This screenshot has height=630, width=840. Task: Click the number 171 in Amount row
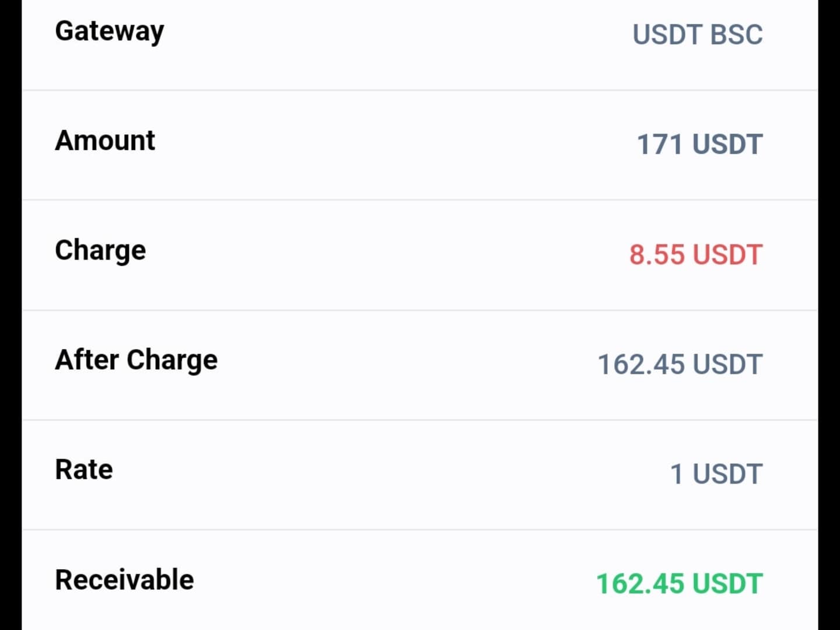[x=659, y=144]
